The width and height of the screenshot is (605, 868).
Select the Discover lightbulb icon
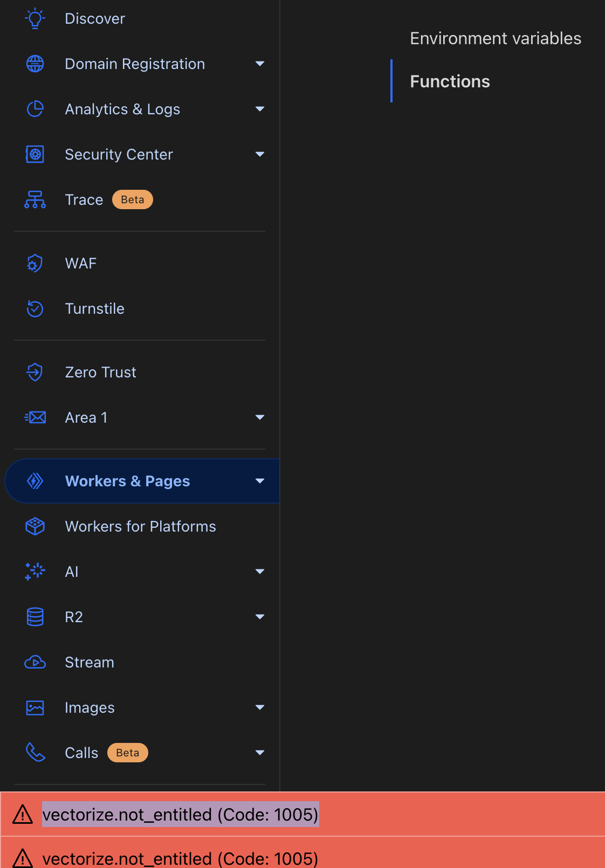(x=34, y=18)
